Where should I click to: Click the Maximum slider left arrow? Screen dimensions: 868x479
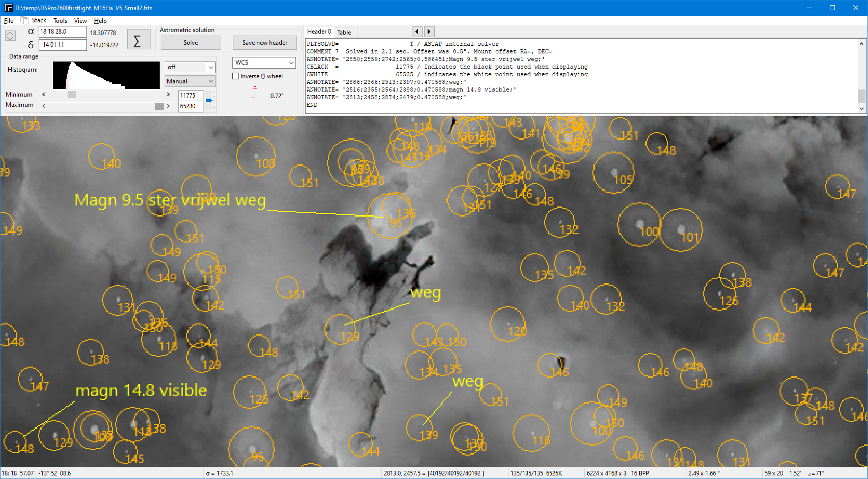tap(44, 106)
